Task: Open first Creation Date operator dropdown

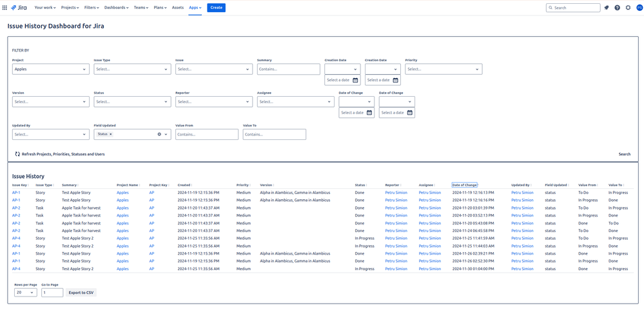Action: point(342,69)
